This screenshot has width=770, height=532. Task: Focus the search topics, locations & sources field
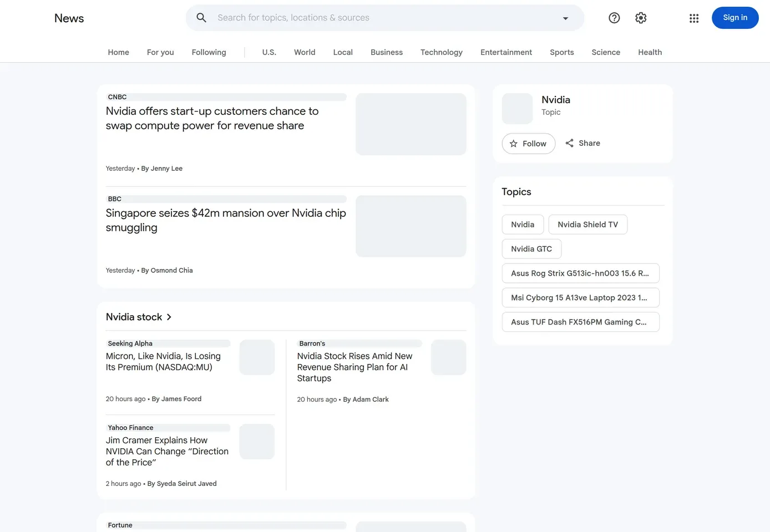click(x=385, y=18)
